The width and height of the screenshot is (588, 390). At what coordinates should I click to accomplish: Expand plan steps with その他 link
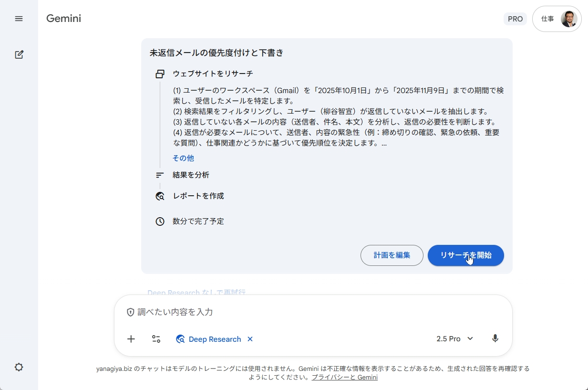point(183,158)
